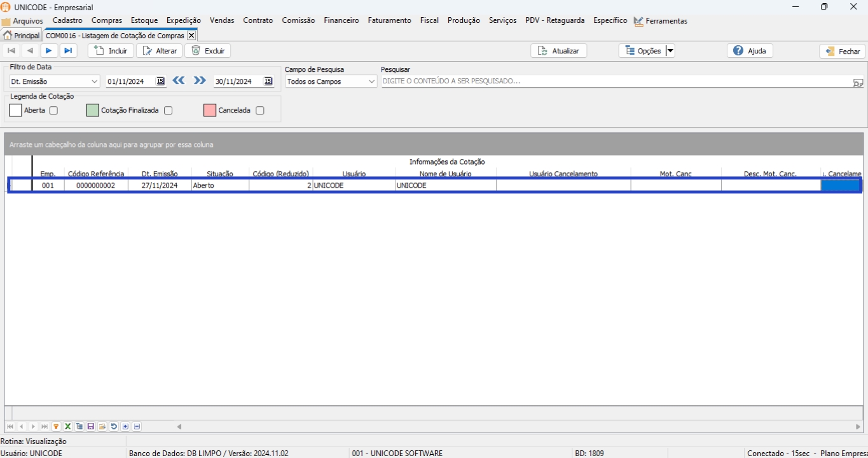
Task: Click the Atualizar button
Action: pos(558,51)
